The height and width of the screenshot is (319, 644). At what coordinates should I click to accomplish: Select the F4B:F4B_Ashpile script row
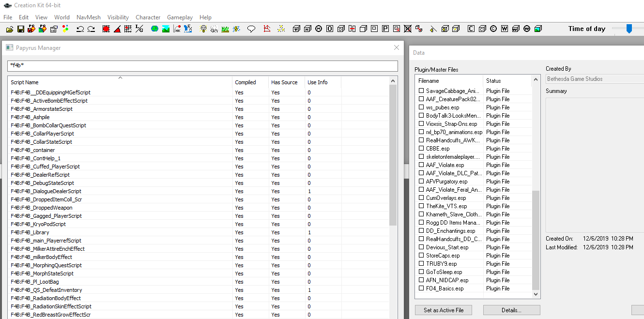(x=199, y=117)
